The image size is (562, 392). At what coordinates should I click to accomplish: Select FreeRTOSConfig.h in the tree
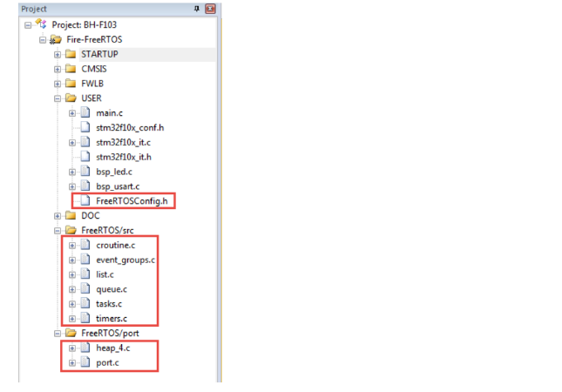[x=131, y=201]
